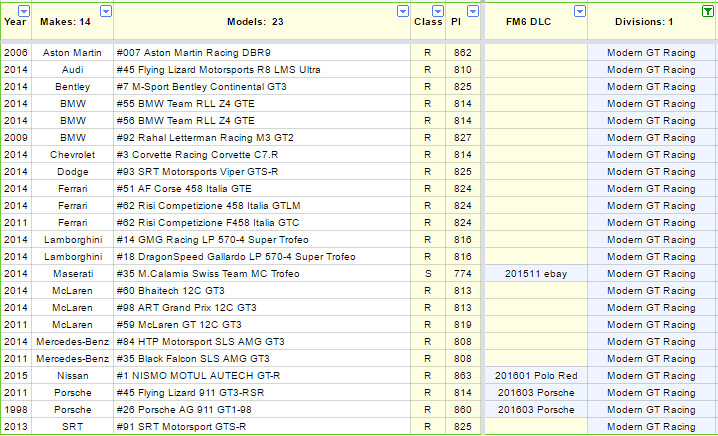Image resolution: width=718 pixels, height=436 pixels.
Task: Click #45 Flying Lizard Motorsports R8 LMS Ultra
Action: tap(262, 70)
